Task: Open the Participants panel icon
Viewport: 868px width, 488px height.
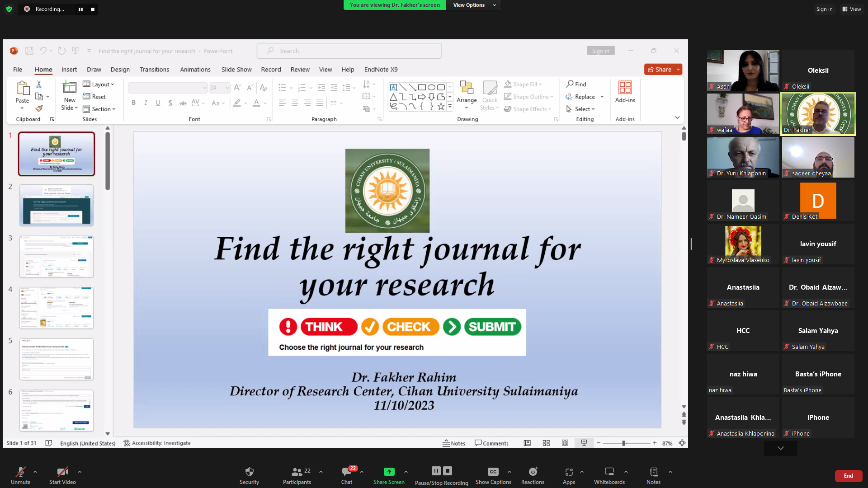Action: 297,471
